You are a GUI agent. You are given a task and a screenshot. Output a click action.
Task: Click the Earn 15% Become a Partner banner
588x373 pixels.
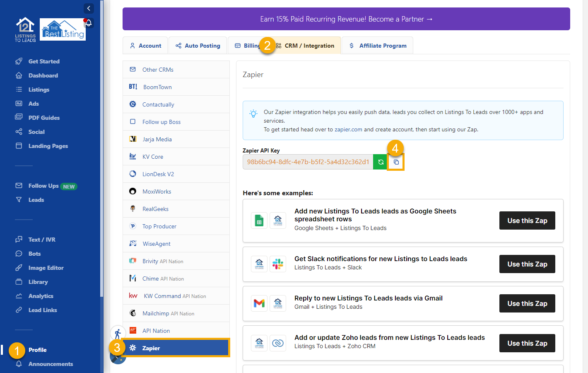(346, 19)
